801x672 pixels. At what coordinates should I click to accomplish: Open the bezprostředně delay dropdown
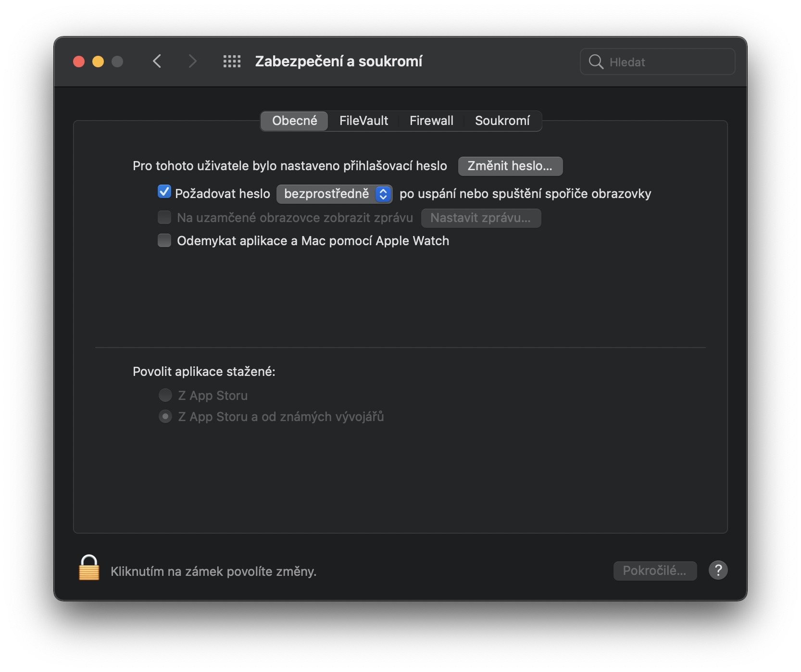point(335,194)
